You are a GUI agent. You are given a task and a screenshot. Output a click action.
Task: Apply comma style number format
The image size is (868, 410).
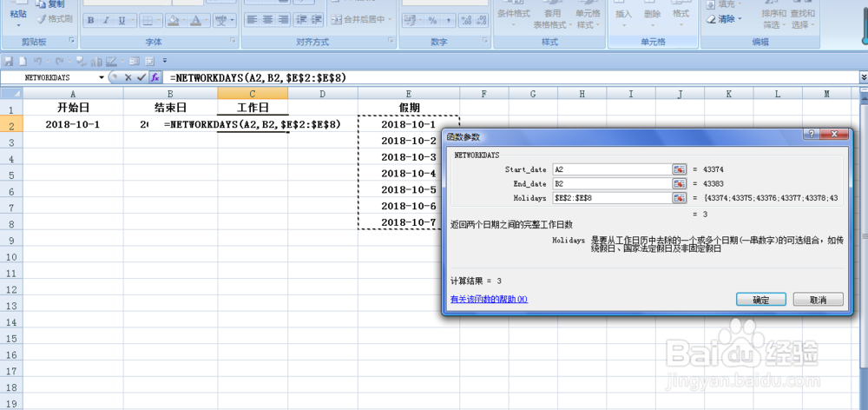[447, 21]
